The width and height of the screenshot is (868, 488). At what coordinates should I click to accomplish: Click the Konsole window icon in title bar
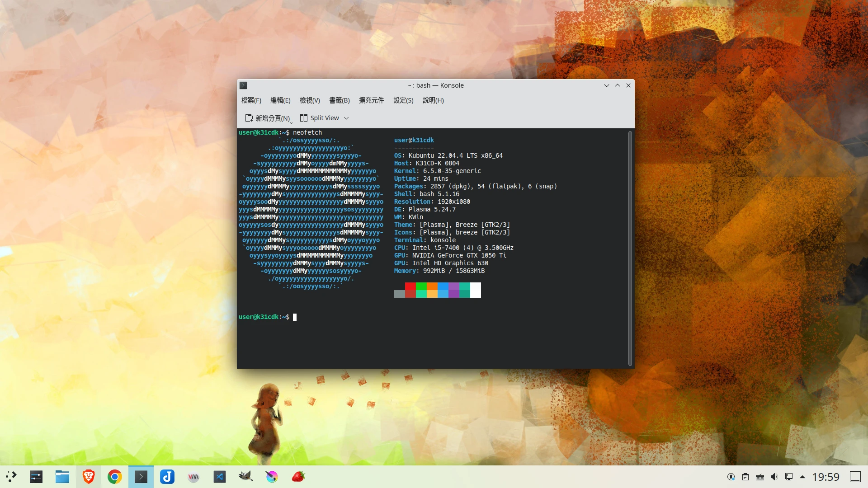(x=243, y=85)
